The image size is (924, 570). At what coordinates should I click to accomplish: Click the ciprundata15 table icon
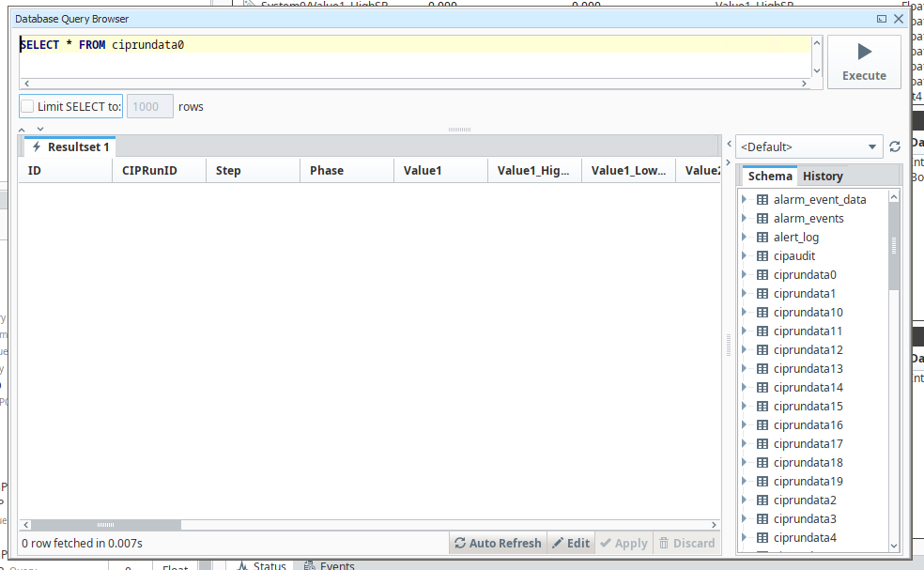pyautogui.click(x=762, y=406)
